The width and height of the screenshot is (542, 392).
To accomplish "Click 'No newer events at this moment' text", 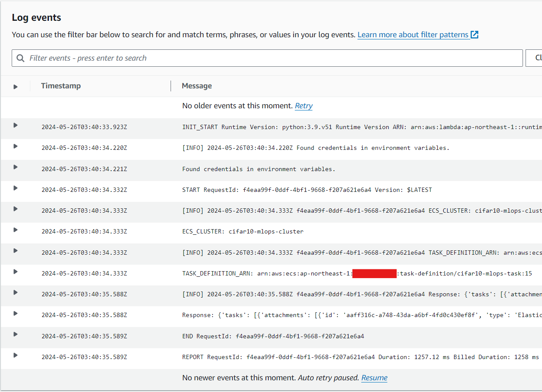I will click(239, 378).
